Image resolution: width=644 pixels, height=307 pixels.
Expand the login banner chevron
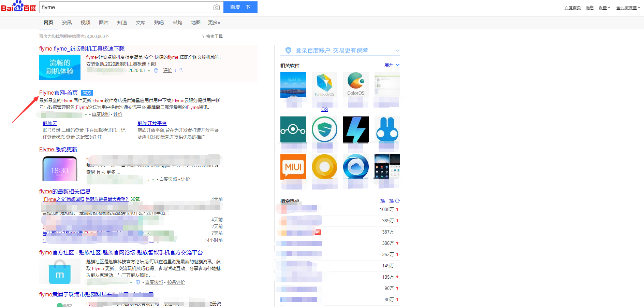point(397,51)
